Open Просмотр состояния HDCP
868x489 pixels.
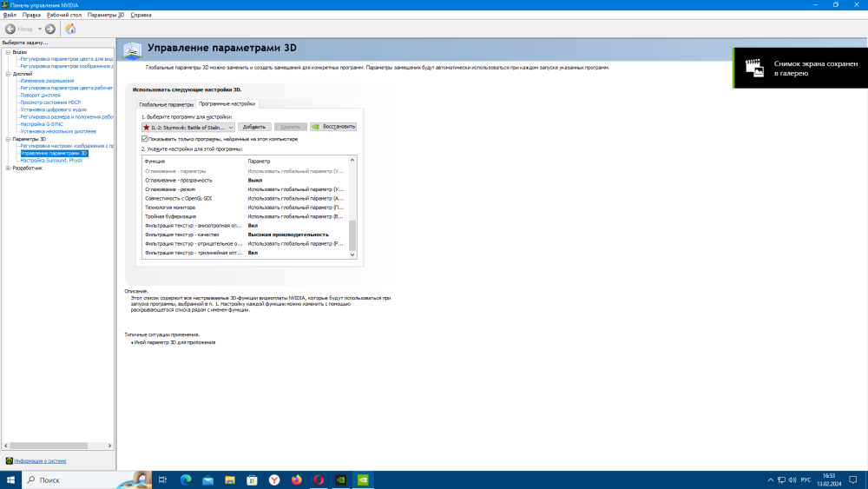point(50,102)
